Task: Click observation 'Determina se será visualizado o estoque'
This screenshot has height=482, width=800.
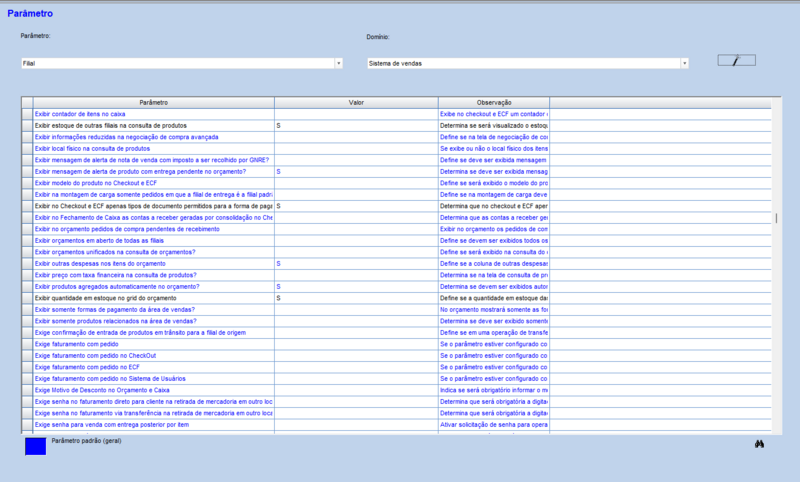Action: click(x=494, y=125)
